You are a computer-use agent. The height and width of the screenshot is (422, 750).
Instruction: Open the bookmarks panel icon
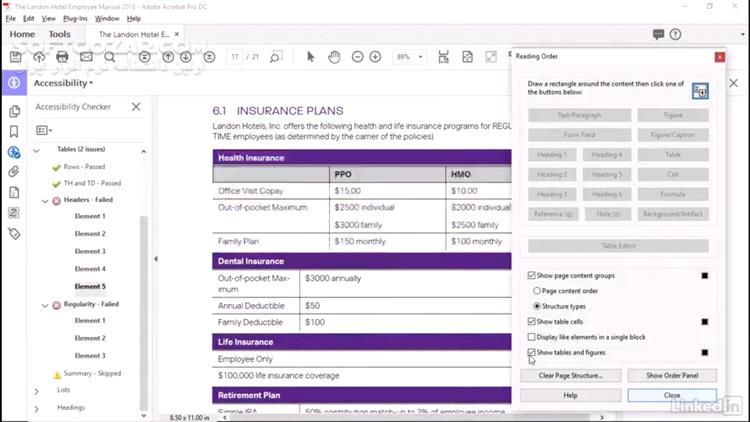(14, 131)
